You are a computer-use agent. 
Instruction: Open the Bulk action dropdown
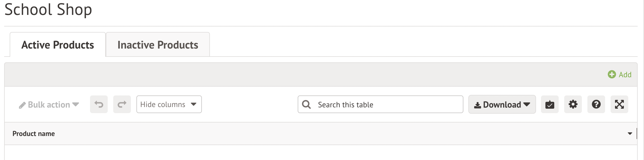pos(49,105)
